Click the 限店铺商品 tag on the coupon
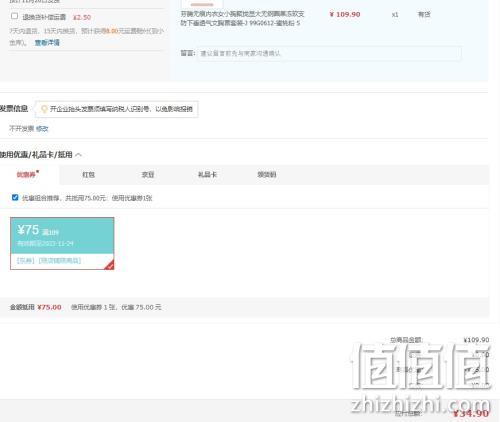 click(60, 261)
